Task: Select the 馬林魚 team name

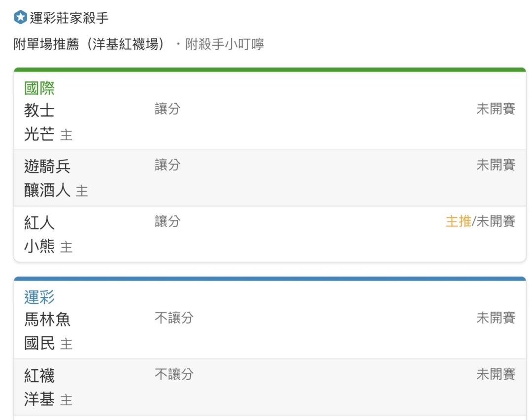Action: (47, 319)
